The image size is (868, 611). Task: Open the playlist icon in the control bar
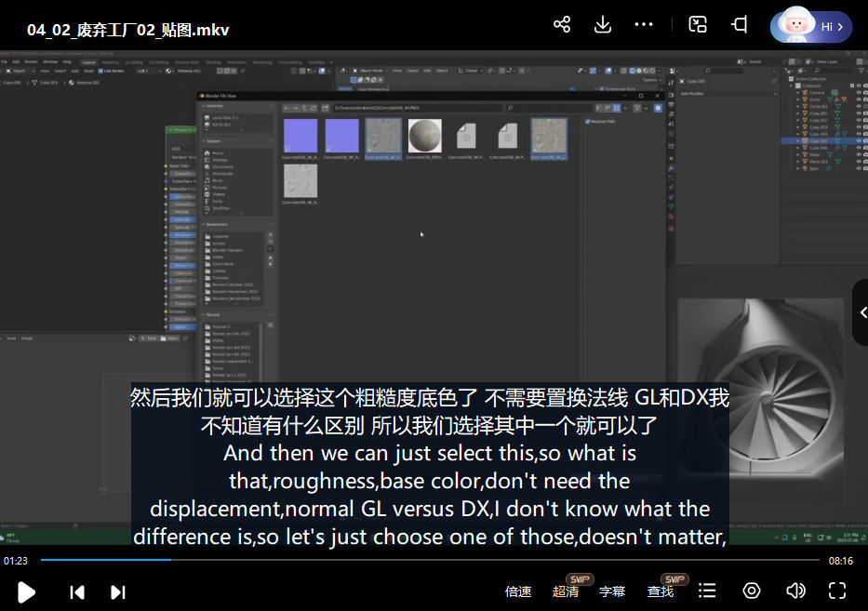point(707,591)
